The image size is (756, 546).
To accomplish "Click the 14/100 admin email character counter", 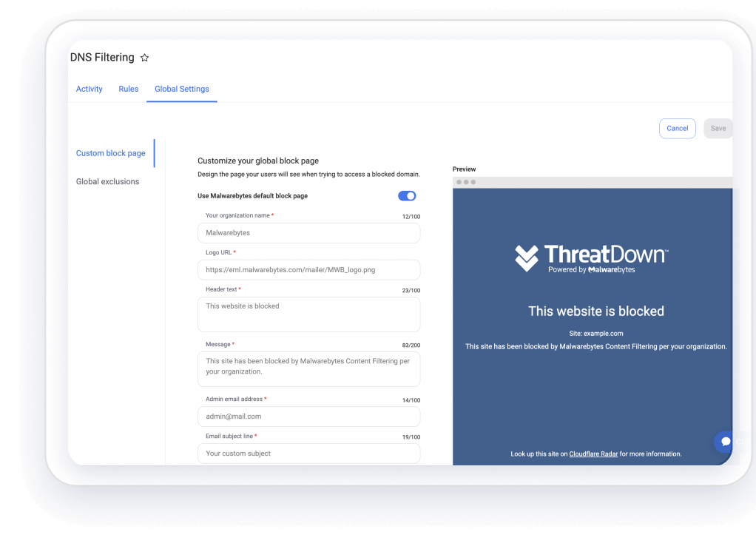I will tap(411, 400).
